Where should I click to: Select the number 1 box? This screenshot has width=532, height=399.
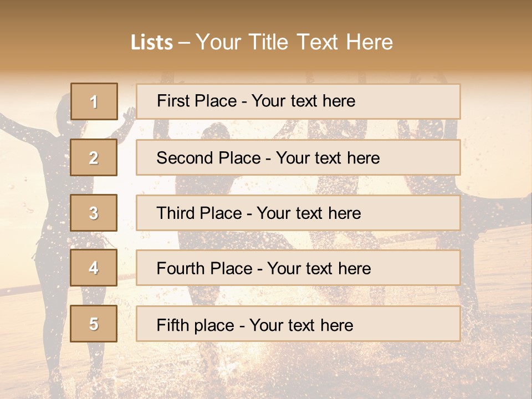94,101
